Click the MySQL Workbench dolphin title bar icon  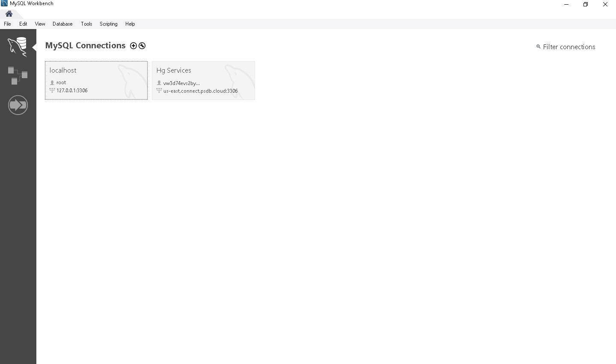point(4,3)
